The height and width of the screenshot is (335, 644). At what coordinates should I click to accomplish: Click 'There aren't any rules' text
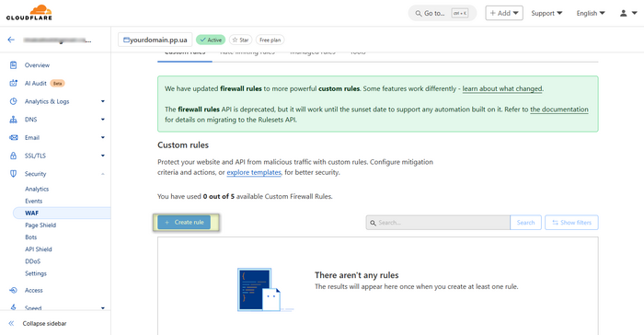pos(357,275)
